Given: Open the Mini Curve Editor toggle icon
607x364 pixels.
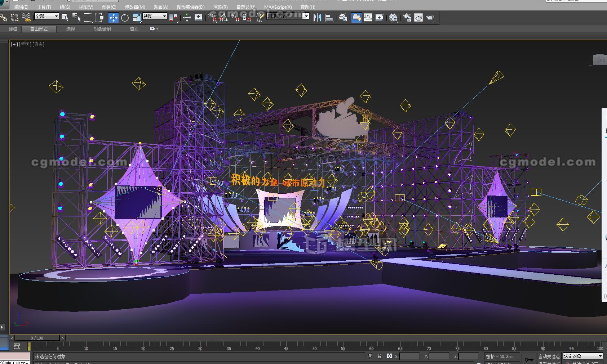Looking at the screenshot, I should [17, 346].
